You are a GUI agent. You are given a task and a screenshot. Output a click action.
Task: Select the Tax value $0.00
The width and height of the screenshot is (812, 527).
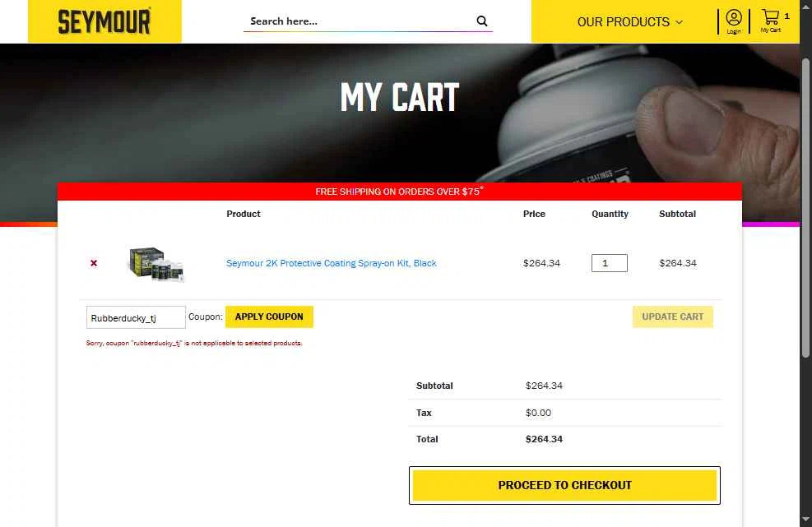tap(538, 413)
